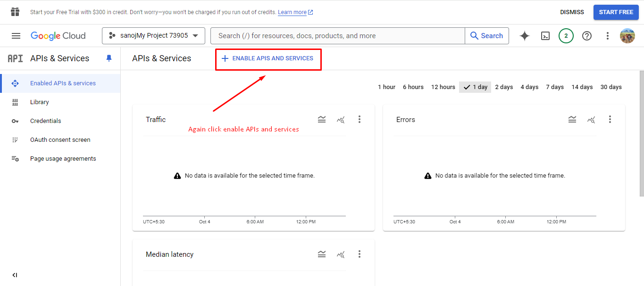Select the 1 hour time range
The image size is (644, 286).
(386, 87)
